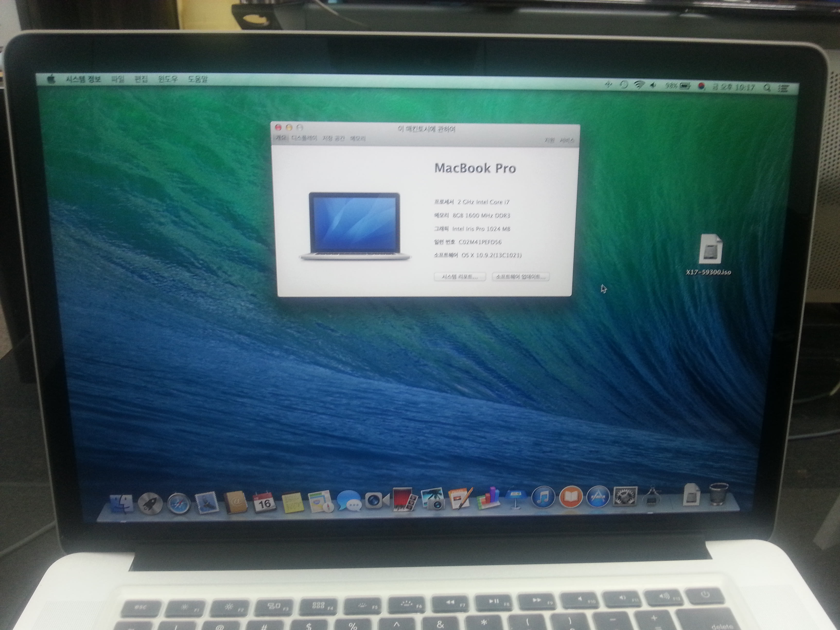Open Finder from the Dock
840x630 pixels.
[121, 504]
